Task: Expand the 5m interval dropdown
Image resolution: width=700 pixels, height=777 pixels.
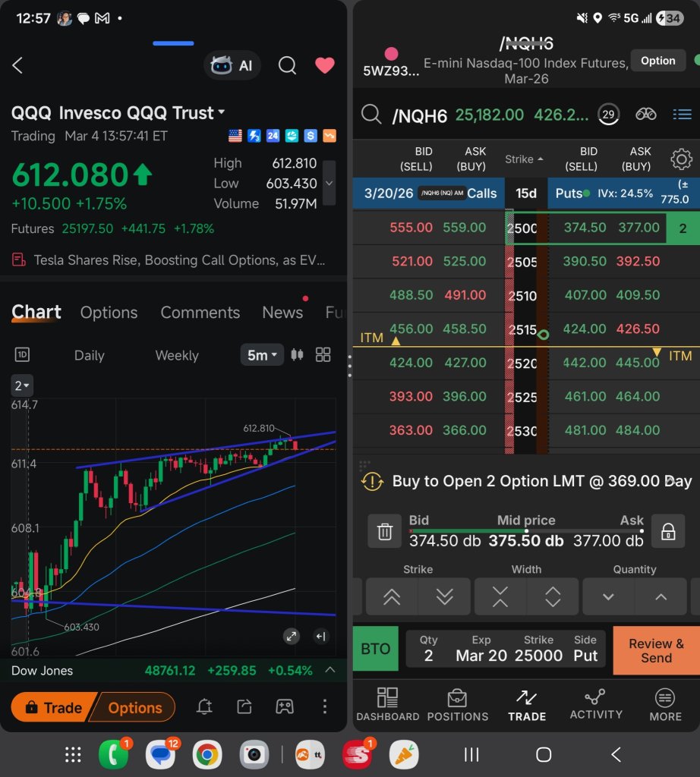Action: pyautogui.click(x=262, y=355)
